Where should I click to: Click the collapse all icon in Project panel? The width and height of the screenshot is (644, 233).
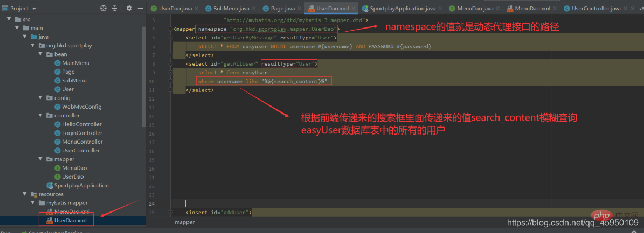pyautogui.click(x=115, y=8)
